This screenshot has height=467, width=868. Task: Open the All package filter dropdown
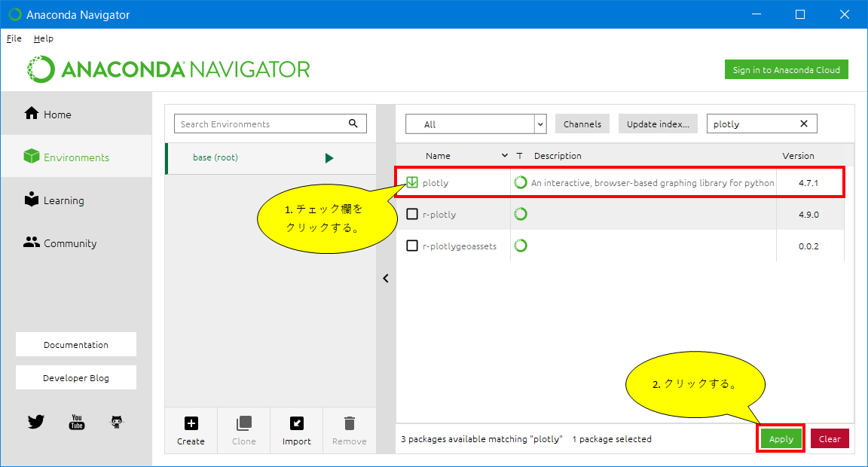476,124
